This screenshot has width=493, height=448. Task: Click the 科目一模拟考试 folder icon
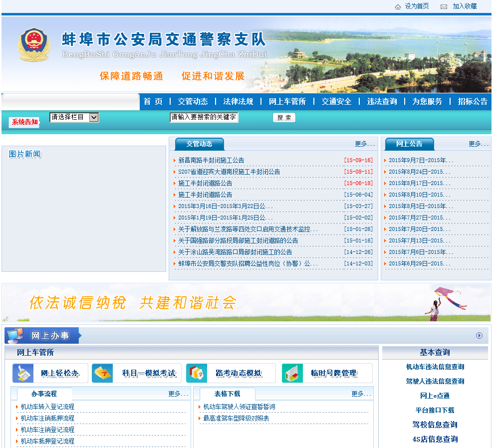point(102,373)
